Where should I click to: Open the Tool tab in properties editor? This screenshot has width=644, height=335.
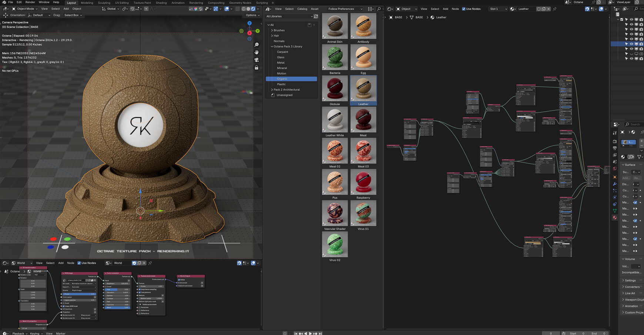coord(615,133)
